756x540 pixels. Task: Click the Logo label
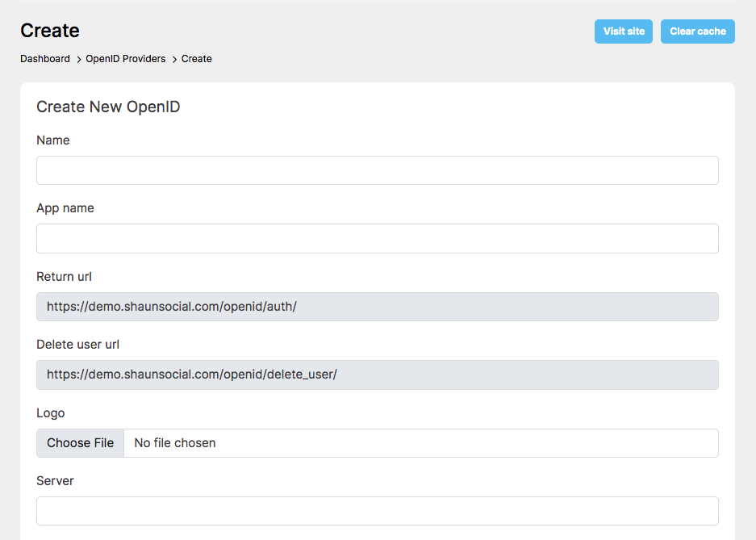tap(51, 413)
